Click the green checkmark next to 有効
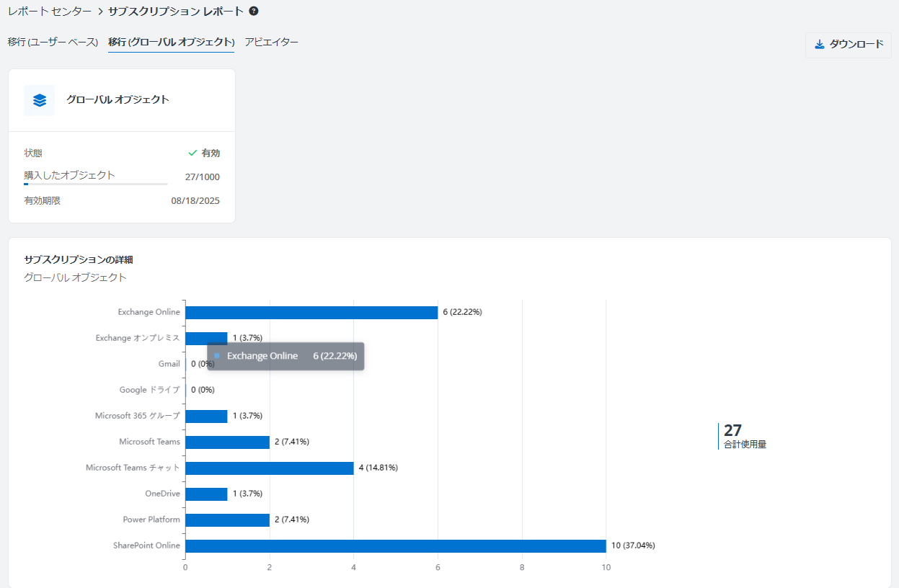Image resolution: width=899 pixels, height=588 pixels. tap(192, 153)
